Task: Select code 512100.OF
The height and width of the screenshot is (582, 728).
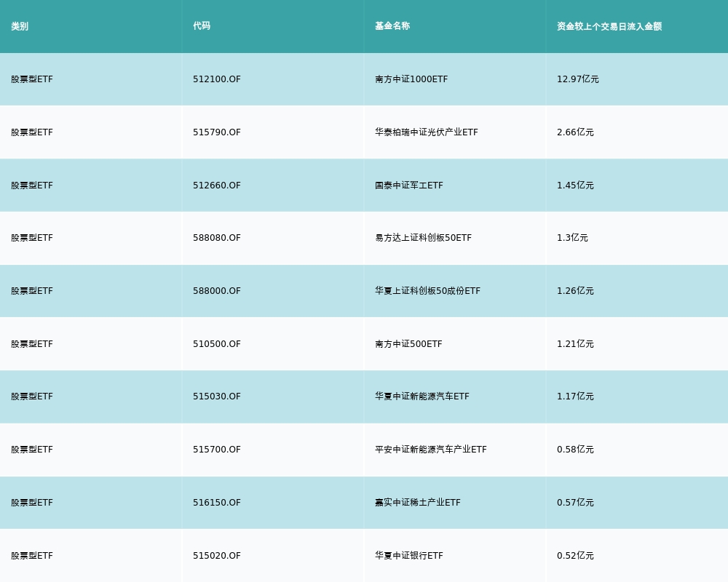Action: pos(217,79)
